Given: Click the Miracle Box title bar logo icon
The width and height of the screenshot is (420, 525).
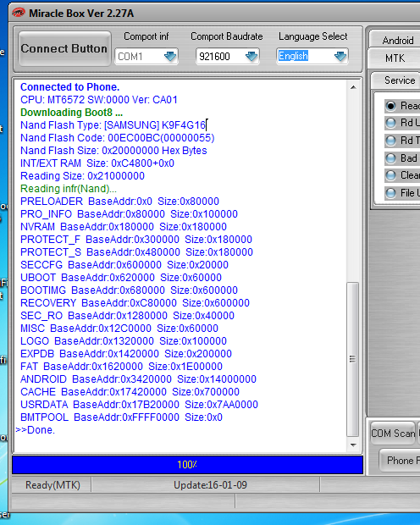Looking at the screenshot, I should (19, 13).
